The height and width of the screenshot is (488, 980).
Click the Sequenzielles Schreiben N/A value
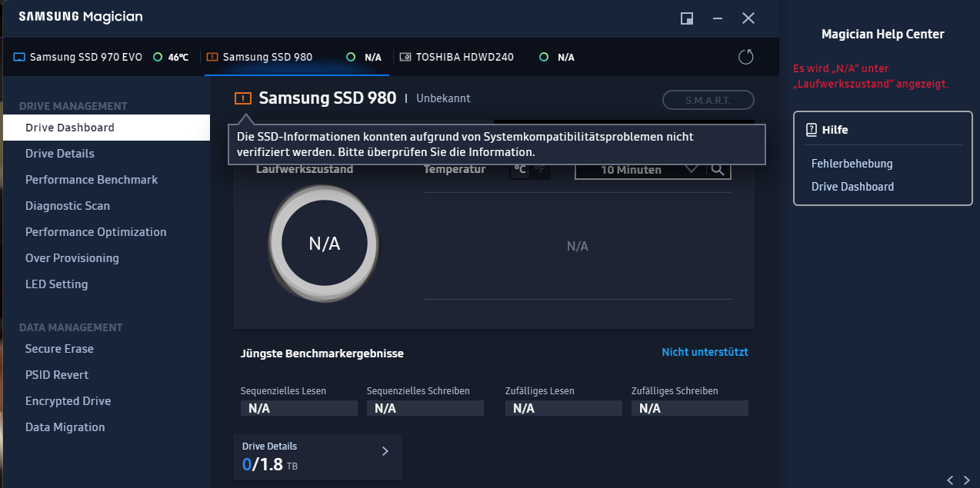pos(425,408)
